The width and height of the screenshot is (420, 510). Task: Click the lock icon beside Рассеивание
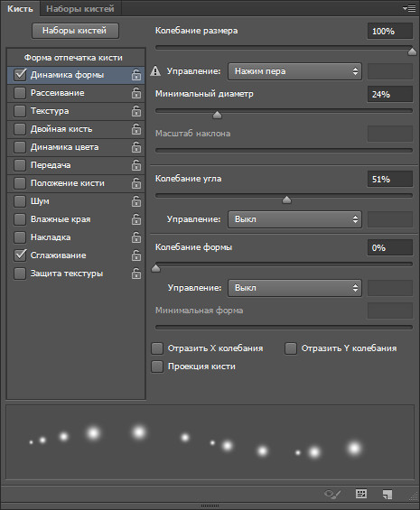click(x=136, y=93)
